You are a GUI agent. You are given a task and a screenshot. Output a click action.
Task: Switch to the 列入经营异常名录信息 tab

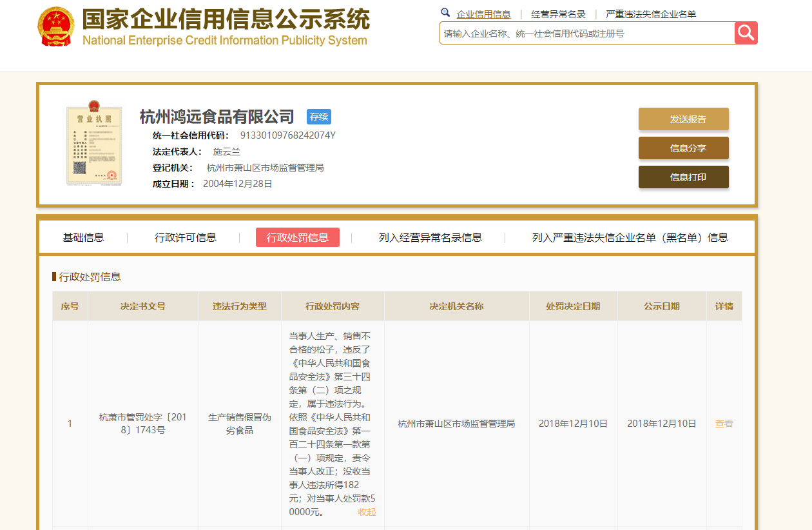[x=430, y=237]
